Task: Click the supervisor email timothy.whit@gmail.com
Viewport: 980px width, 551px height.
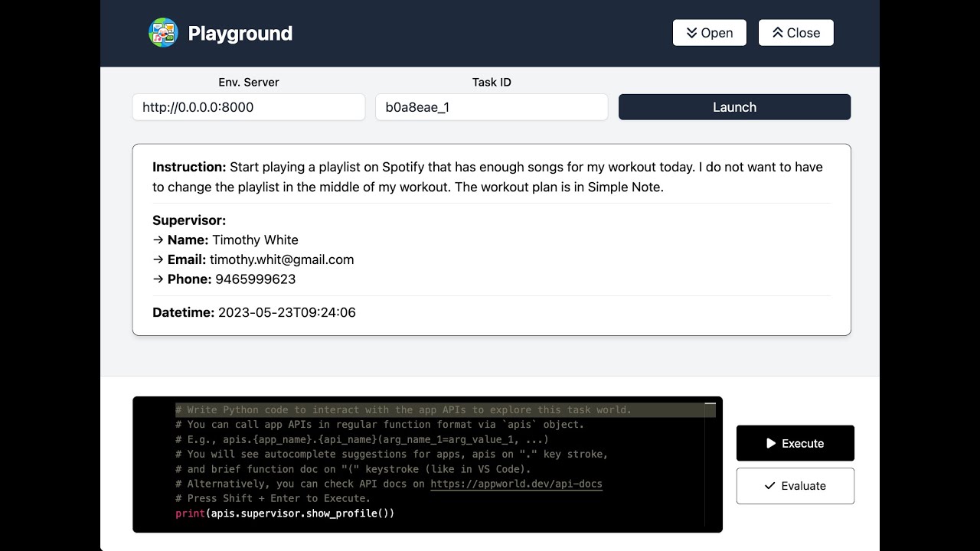Action: point(282,259)
